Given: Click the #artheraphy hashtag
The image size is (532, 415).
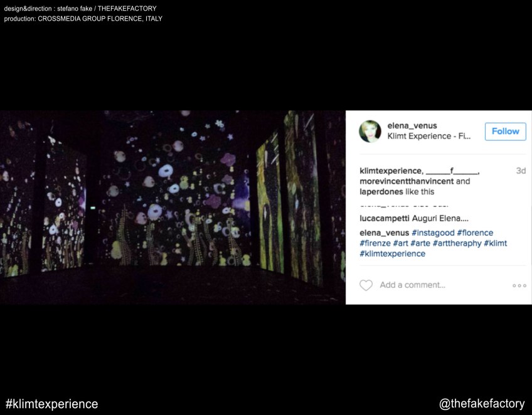Looking at the screenshot, I should click(x=457, y=243).
